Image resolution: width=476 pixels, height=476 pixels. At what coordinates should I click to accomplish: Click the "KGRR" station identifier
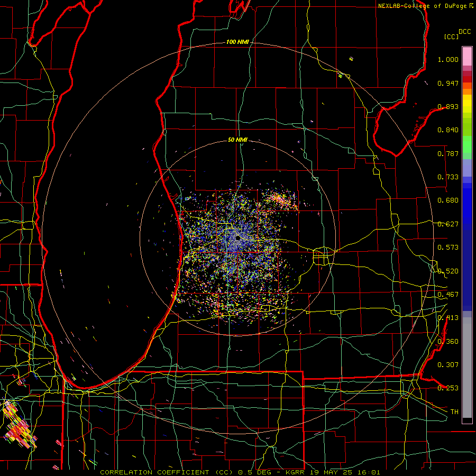click(x=295, y=472)
